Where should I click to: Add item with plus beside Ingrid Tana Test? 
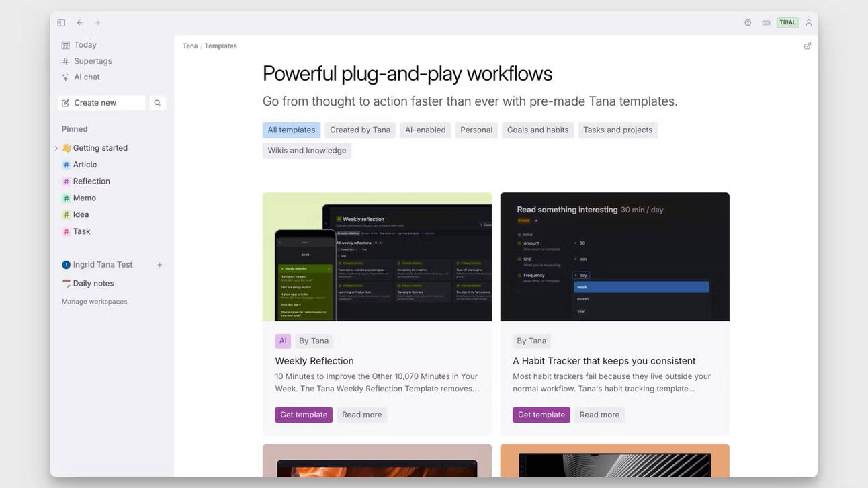[159, 265]
